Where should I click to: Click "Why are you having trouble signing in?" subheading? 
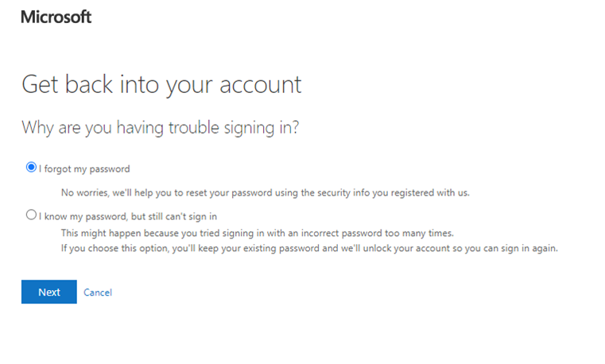click(x=160, y=127)
